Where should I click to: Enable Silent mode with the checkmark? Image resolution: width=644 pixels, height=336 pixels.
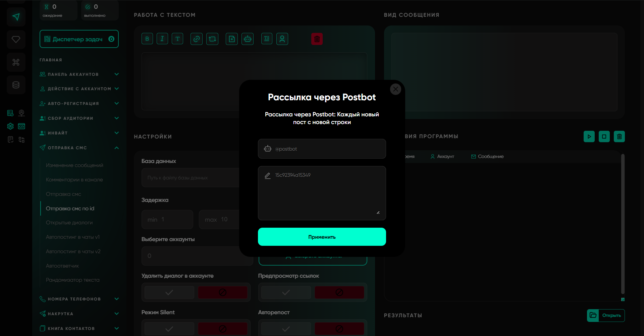[x=169, y=329]
